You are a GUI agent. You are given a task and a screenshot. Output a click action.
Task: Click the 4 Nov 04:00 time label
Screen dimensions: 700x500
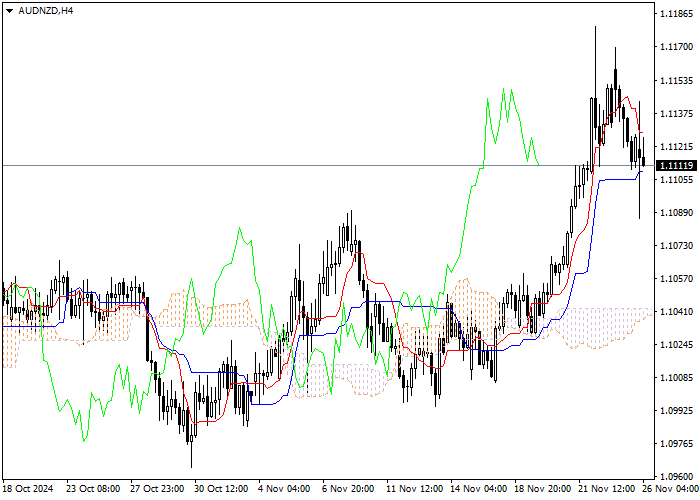285,489
